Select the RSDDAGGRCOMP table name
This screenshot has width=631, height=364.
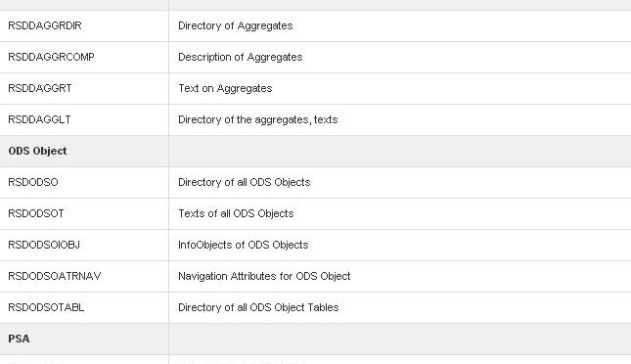click(51, 57)
